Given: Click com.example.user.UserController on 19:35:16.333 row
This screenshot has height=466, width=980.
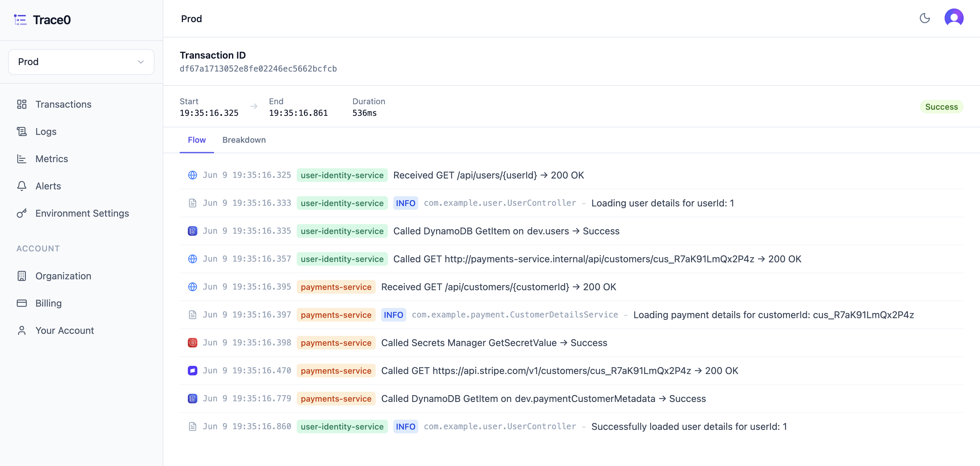Looking at the screenshot, I should click(x=500, y=203).
